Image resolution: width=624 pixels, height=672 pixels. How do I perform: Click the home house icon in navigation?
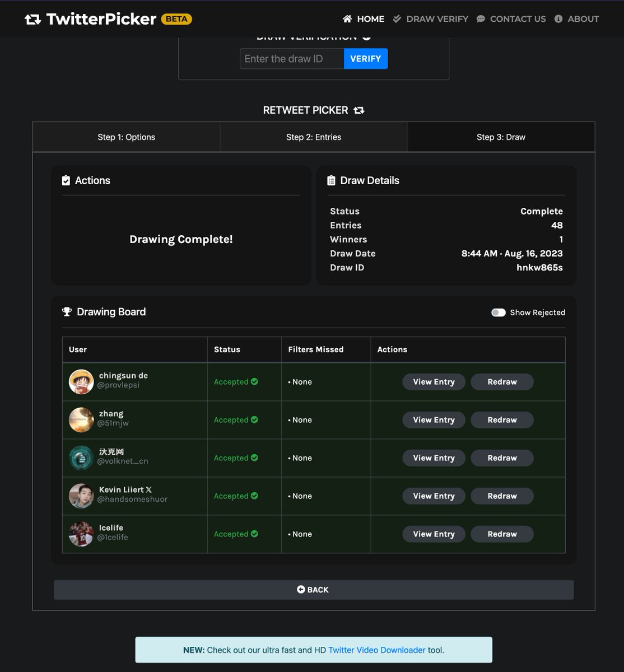(x=347, y=18)
